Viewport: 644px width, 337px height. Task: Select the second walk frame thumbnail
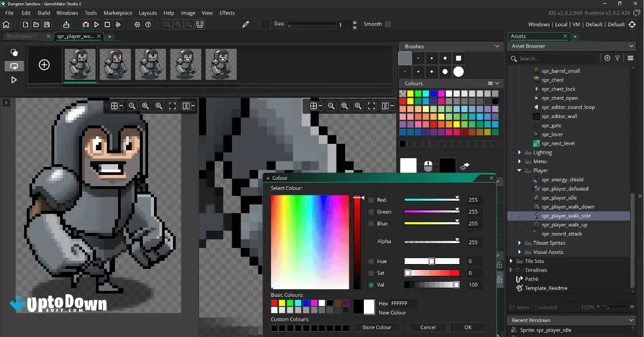point(115,64)
